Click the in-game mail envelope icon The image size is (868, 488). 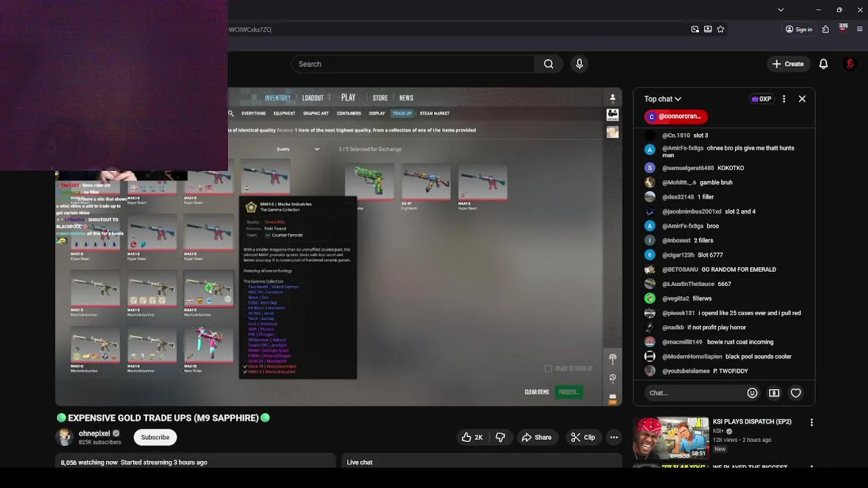[612, 397]
